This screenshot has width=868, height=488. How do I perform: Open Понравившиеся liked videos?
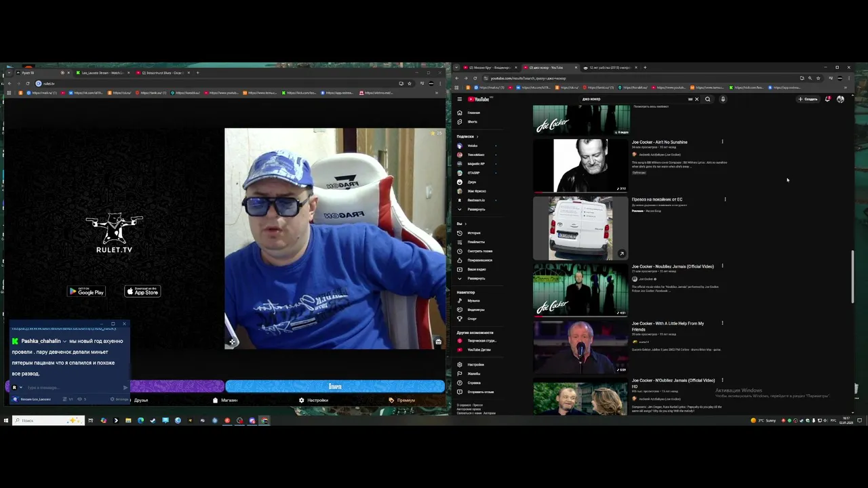478,260
